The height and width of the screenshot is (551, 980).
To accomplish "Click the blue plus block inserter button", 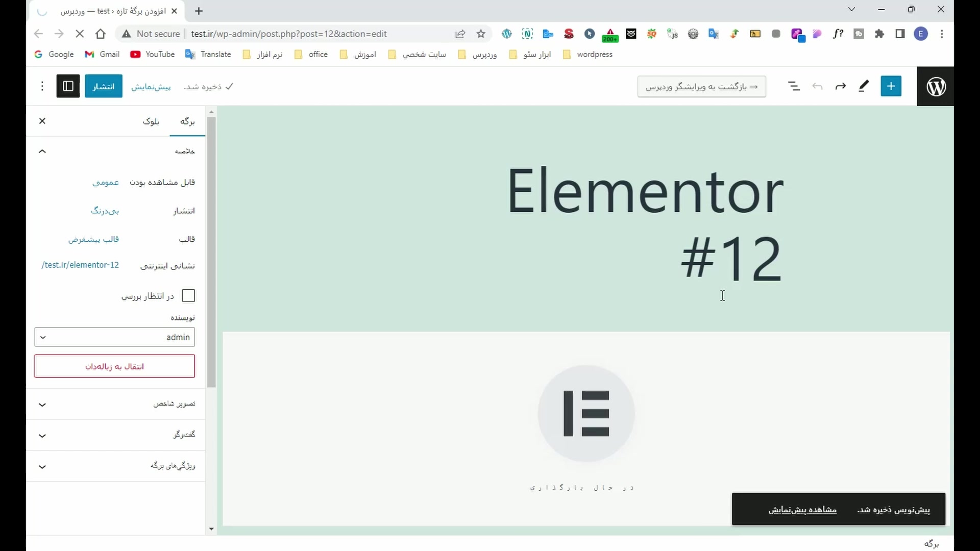I will (x=891, y=86).
